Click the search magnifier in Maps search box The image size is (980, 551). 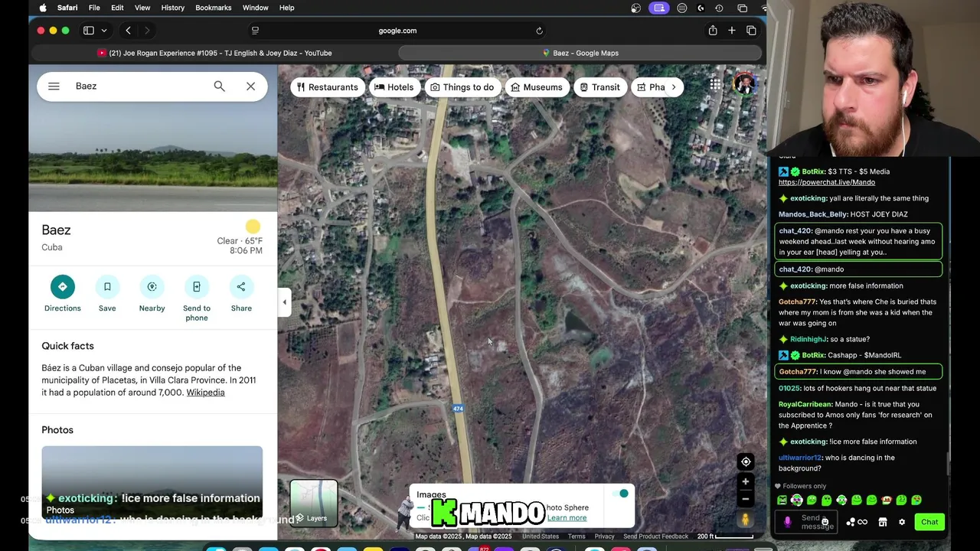click(x=220, y=86)
